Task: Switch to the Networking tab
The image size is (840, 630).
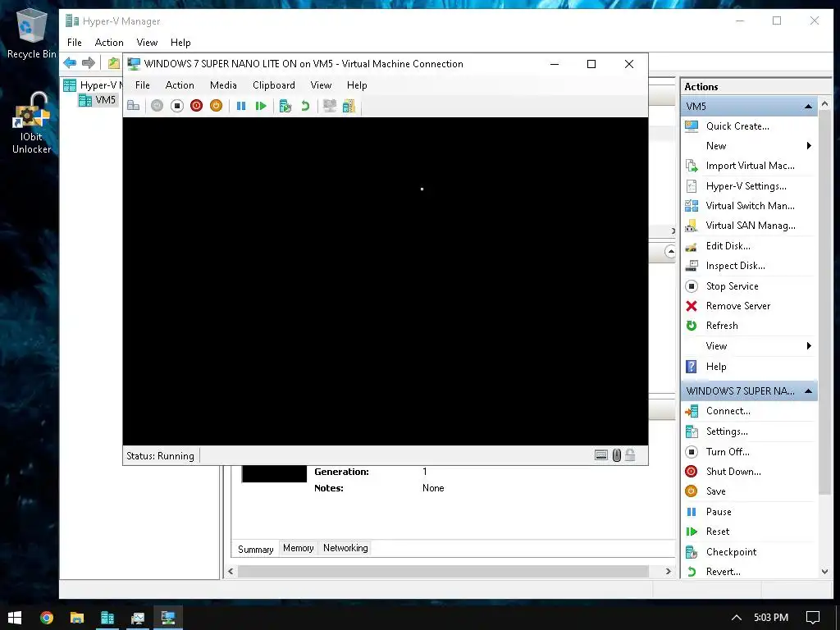Action: 345,548
